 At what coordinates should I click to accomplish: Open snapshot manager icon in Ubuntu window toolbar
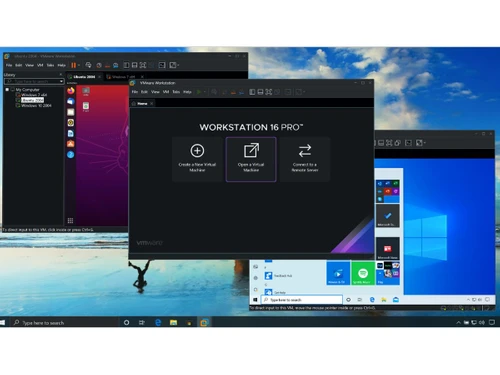click(x=115, y=65)
